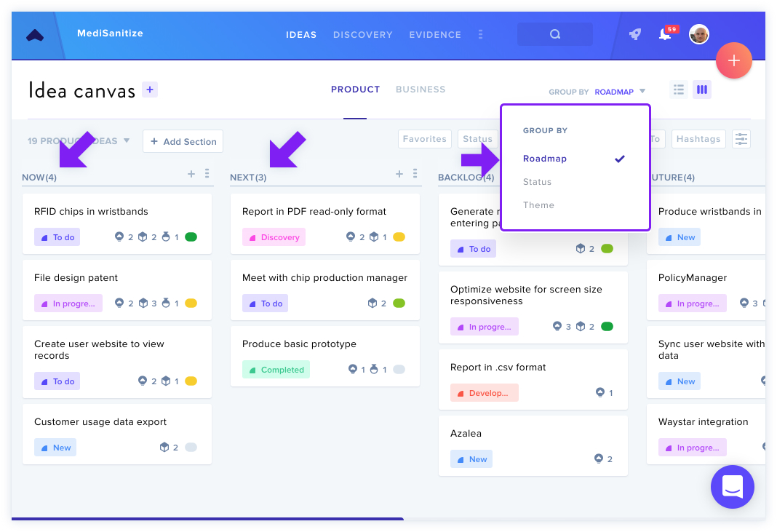Switch to the list view icon

coord(678,90)
